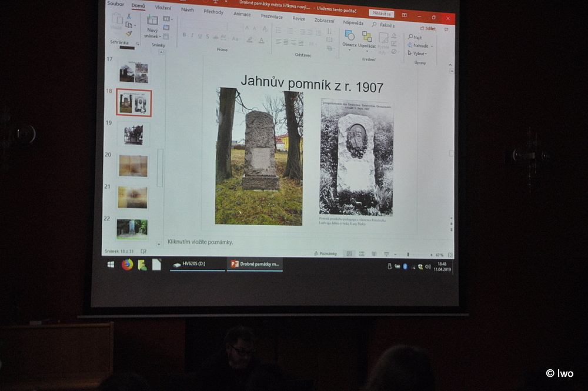The height and width of the screenshot is (391, 588).
Task: Click the clear all formatting icon
Action: tap(265, 29)
